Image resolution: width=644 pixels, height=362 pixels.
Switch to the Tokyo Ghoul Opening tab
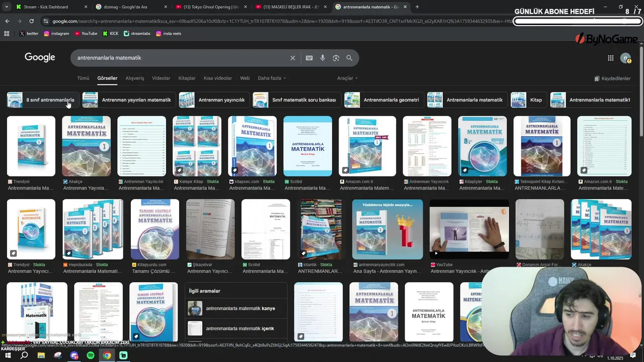(211, 7)
